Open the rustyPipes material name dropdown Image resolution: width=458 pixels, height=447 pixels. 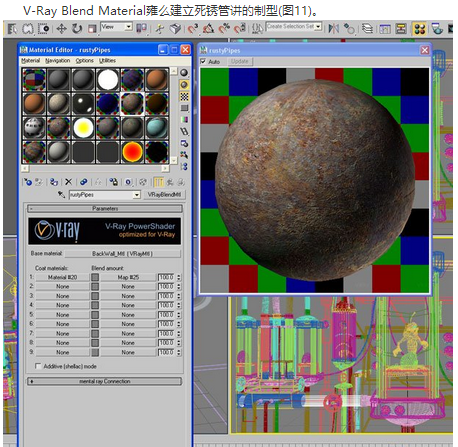pyautogui.click(x=137, y=195)
